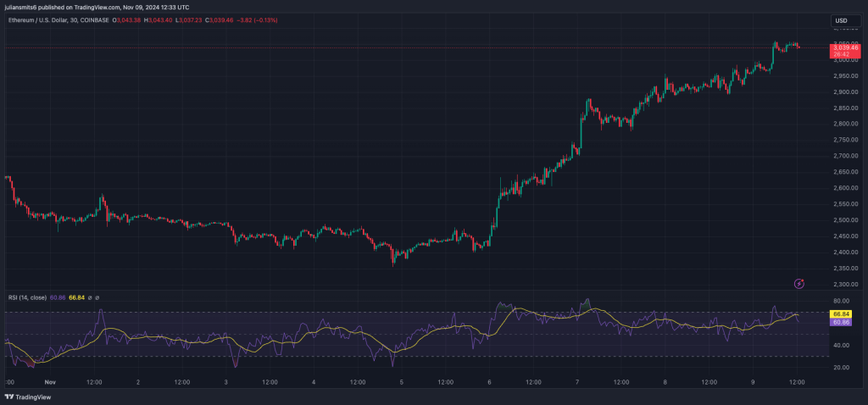Click the first empty-value symbol in RSI legend

point(88,297)
